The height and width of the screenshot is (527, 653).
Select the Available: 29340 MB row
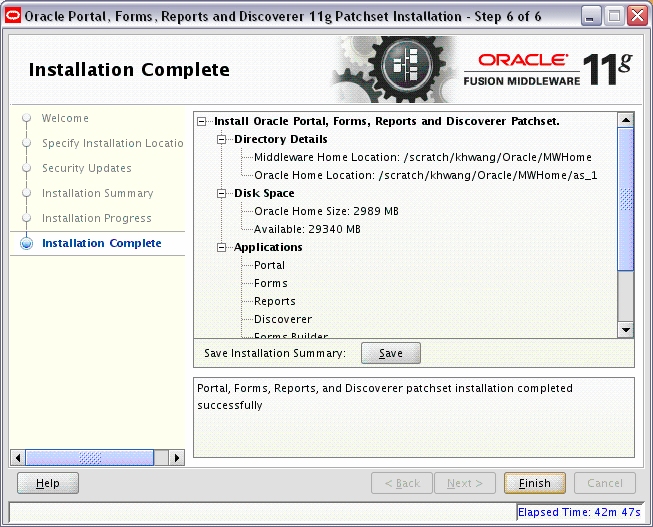click(307, 230)
